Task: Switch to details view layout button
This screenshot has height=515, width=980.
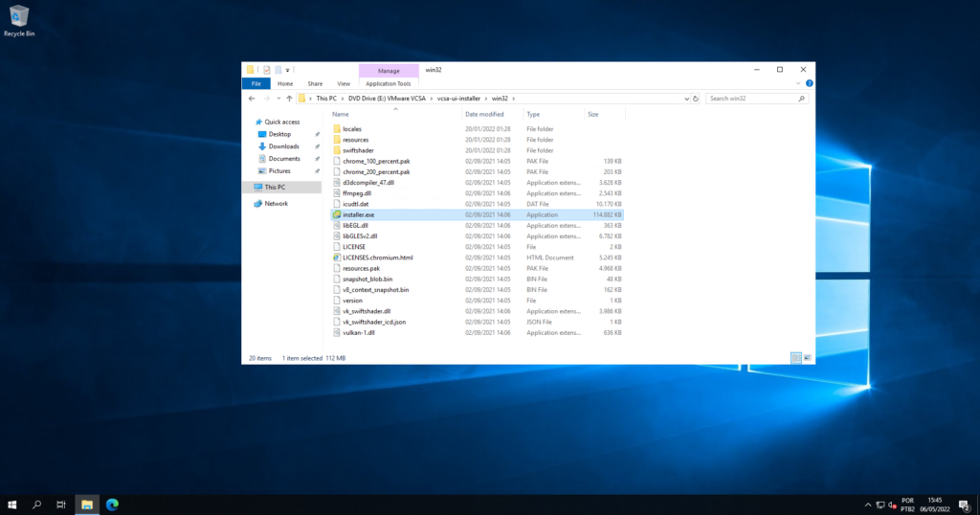Action: (795, 358)
